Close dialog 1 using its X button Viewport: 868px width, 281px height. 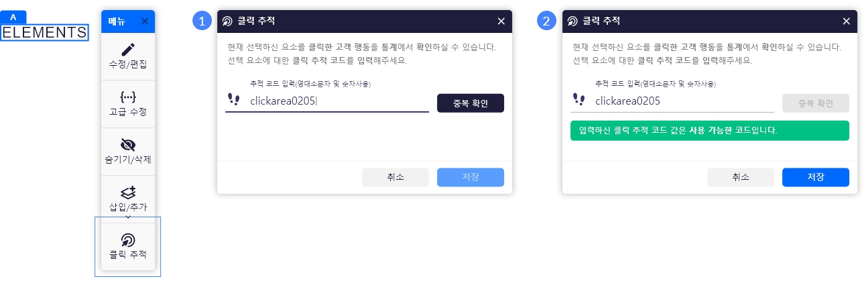point(501,21)
